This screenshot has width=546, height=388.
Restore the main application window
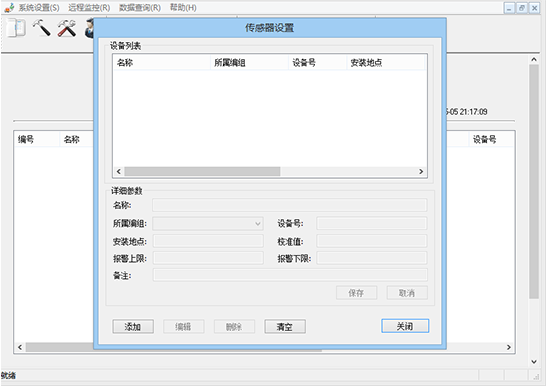(x=522, y=8)
